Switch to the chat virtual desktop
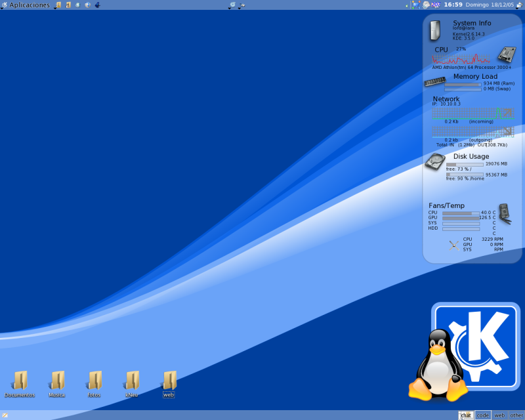 466,415
